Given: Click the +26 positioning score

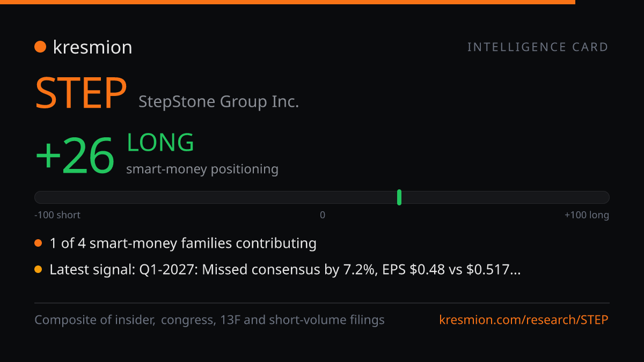Looking at the screenshot, I should [75, 156].
